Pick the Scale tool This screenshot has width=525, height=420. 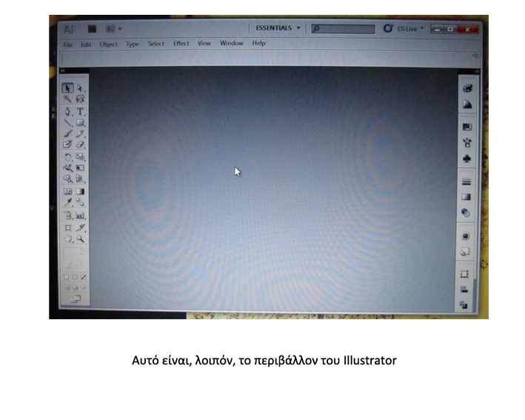[80, 157]
